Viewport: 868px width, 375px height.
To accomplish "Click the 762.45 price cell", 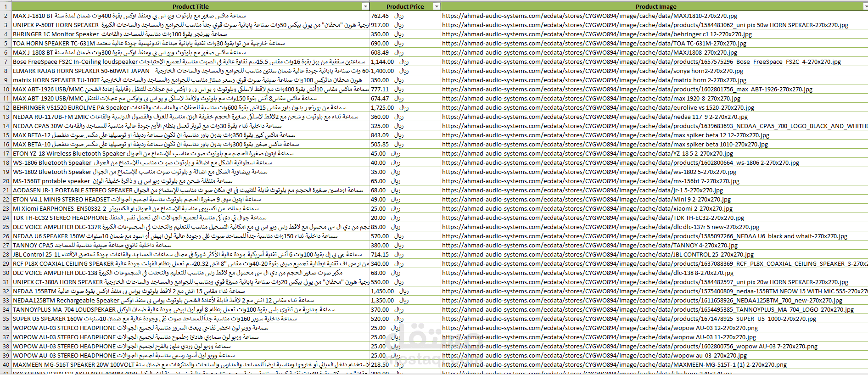I will click(405, 16).
